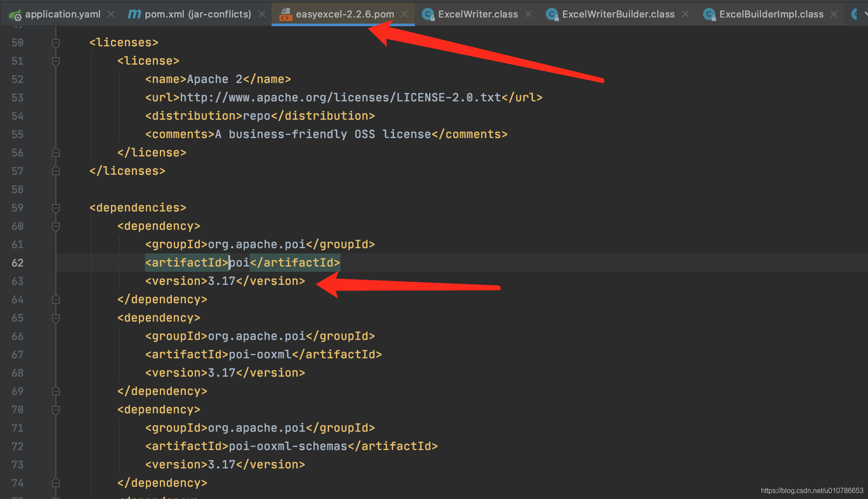Close the pom.xml (jar-conflicts) tab
868x499 pixels.
(262, 14)
